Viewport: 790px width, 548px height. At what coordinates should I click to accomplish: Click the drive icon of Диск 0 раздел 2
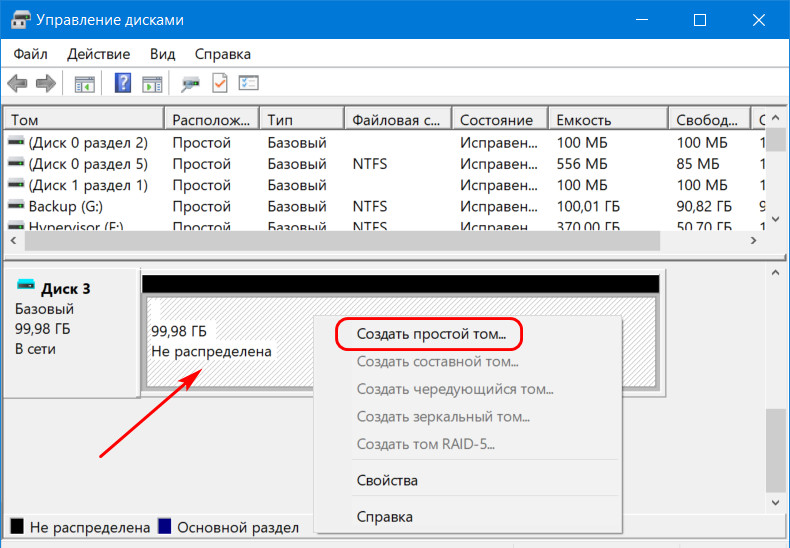pyautogui.click(x=16, y=143)
